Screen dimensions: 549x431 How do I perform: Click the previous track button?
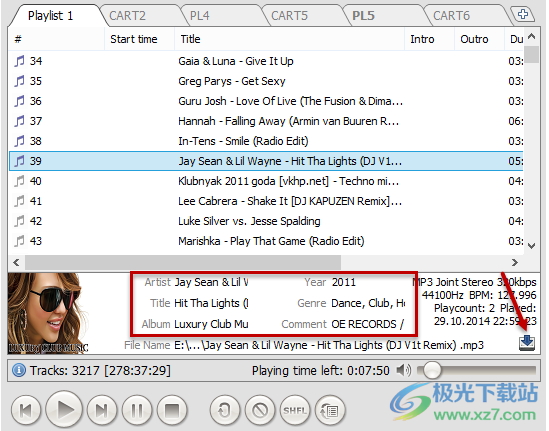[26, 410]
